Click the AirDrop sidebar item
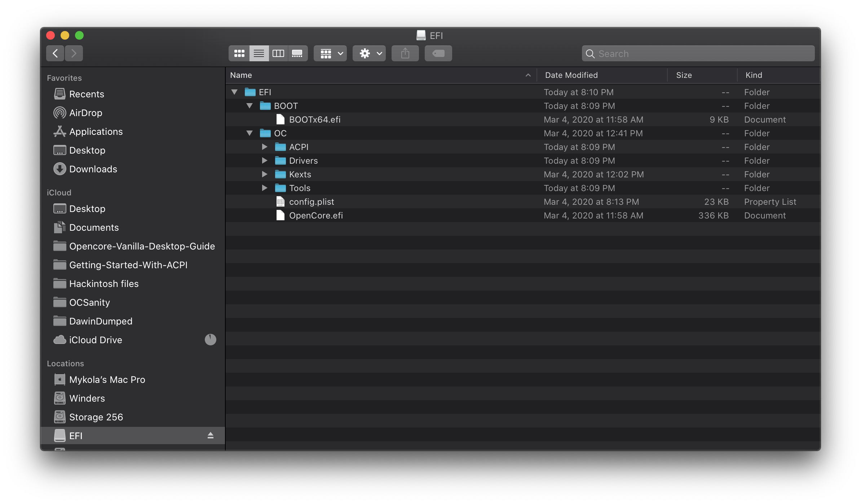 pos(86,112)
